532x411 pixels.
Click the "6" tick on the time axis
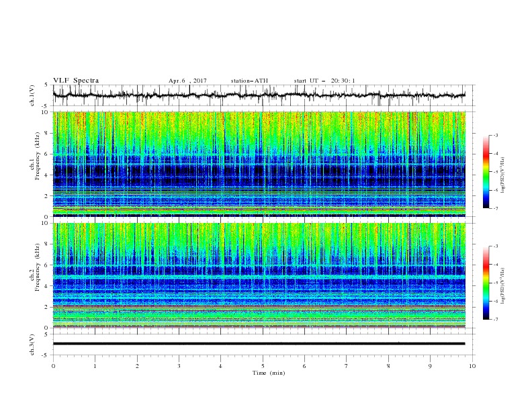click(x=304, y=366)
